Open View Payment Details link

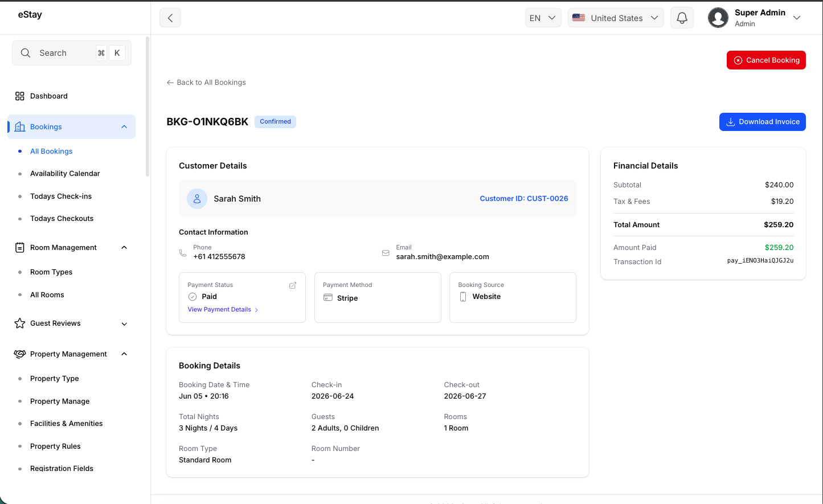pyautogui.click(x=223, y=310)
